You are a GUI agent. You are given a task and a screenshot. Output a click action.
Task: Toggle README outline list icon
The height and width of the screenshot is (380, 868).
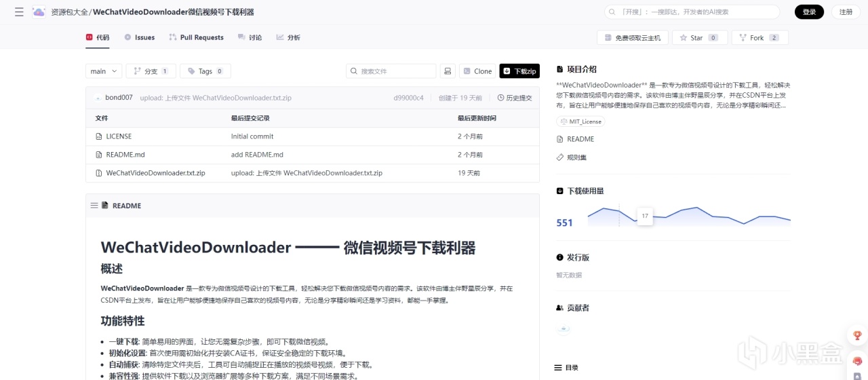[94, 206]
